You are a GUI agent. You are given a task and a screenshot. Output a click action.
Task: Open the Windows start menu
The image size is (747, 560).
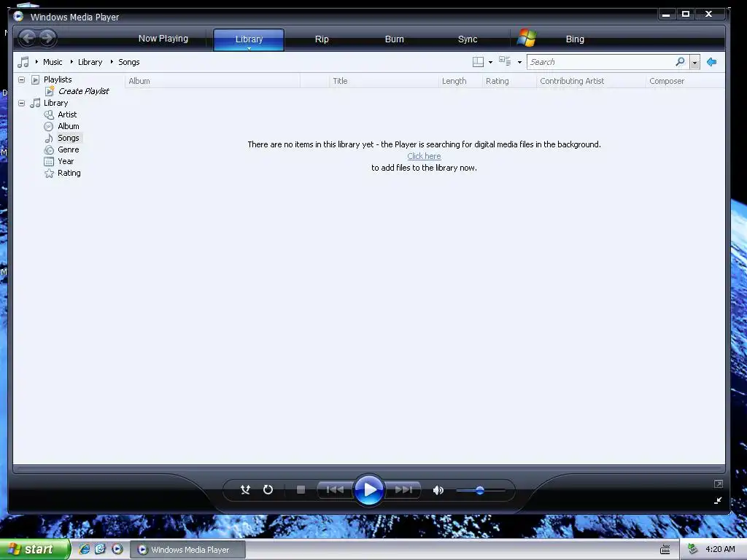pyautogui.click(x=35, y=549)
